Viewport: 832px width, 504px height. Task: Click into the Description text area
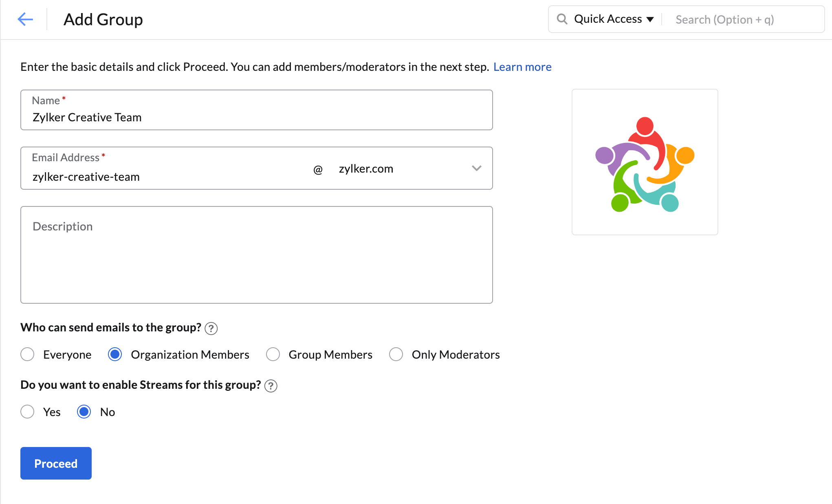[257, 255]
